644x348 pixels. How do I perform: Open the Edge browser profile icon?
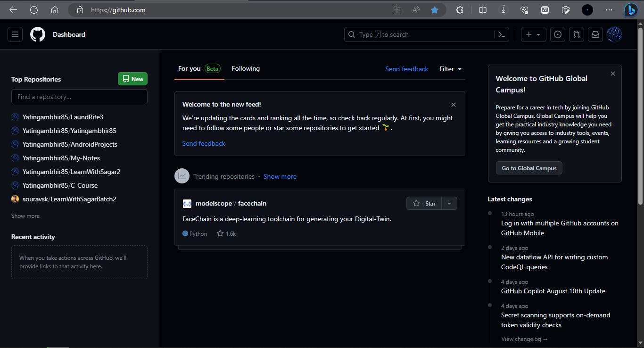(587, 9)
